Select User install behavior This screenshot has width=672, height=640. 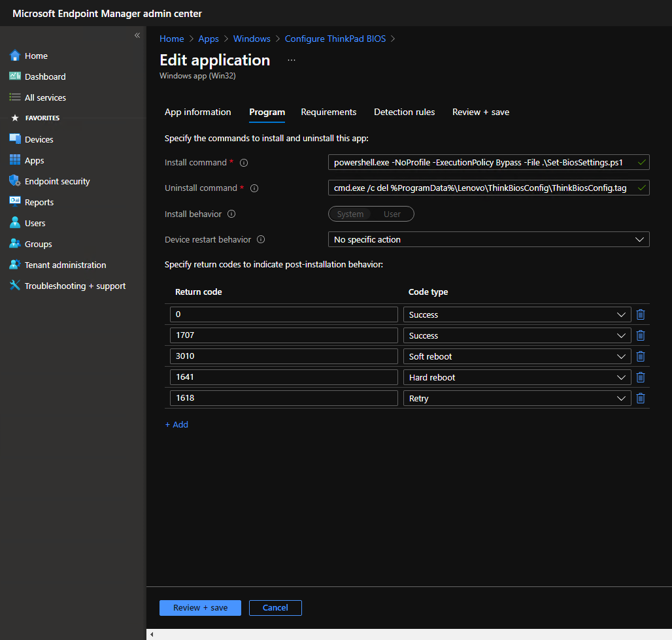[392, 214]
